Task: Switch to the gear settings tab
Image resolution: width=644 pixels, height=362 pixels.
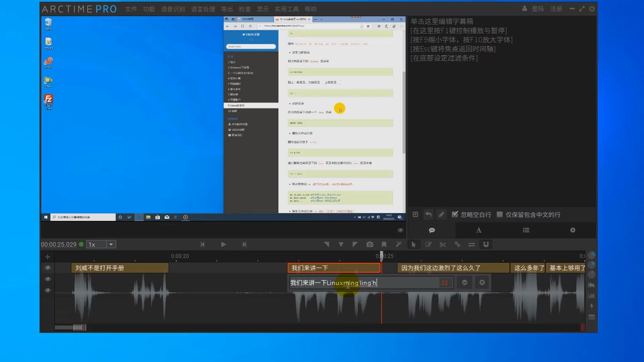Action: click(573, 230)
